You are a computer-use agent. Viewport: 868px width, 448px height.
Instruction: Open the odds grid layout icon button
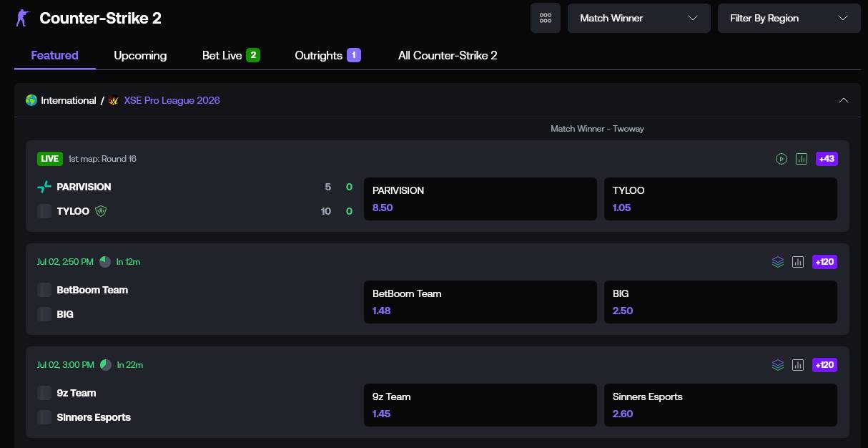546,18
